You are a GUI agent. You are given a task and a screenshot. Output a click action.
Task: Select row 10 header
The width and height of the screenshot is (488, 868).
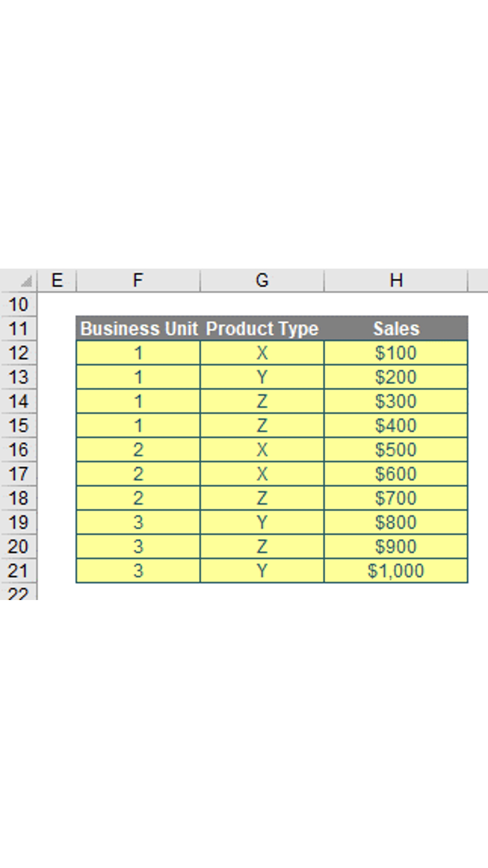[19, 305]
